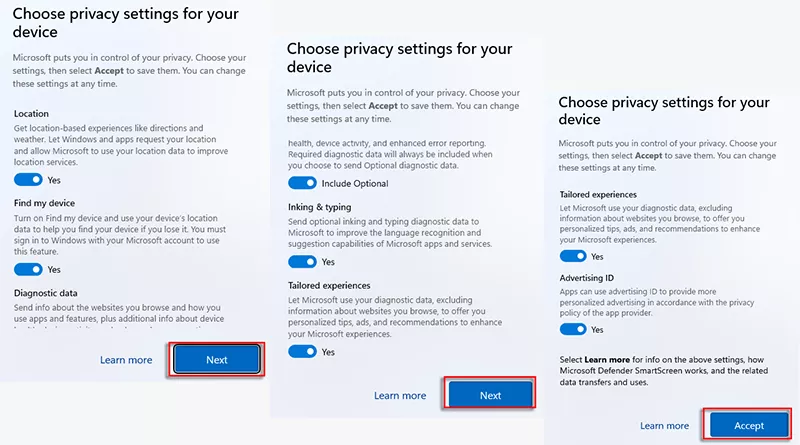Image resolution: width=800 pixels, height=445 pixels.
Task: Click the Accept button
Action: pos(749,425)
